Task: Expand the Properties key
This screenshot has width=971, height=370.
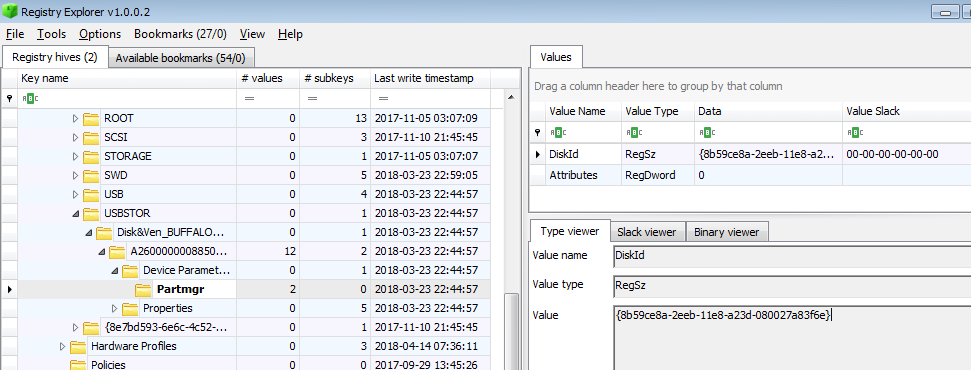Action: tap(115, 308)
